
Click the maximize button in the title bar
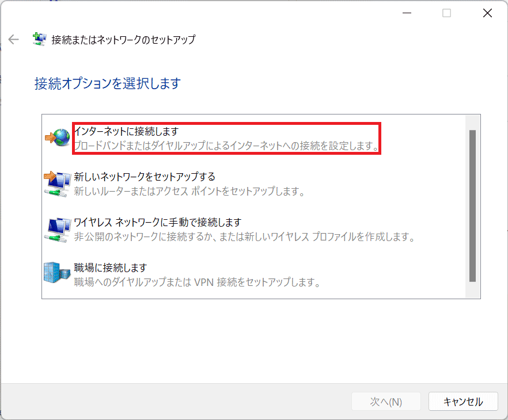(x=446, y=13)
